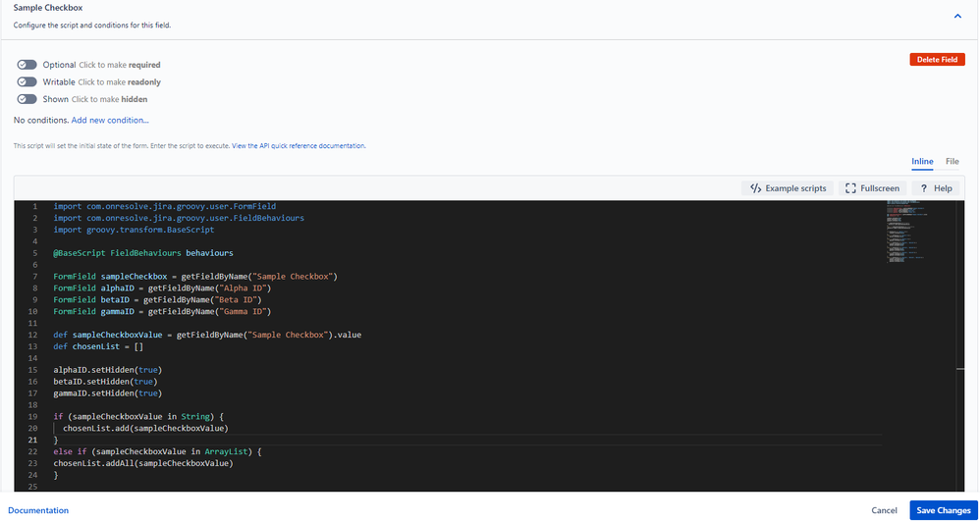
Task: Collapse the Sample Checkbox section chevron
Action: (x=957, y=17)
